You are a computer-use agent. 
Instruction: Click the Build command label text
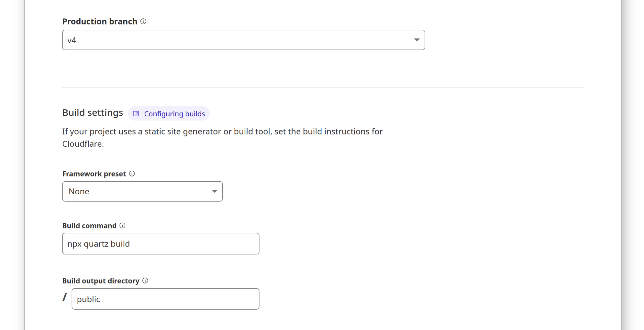pos(89,226)
